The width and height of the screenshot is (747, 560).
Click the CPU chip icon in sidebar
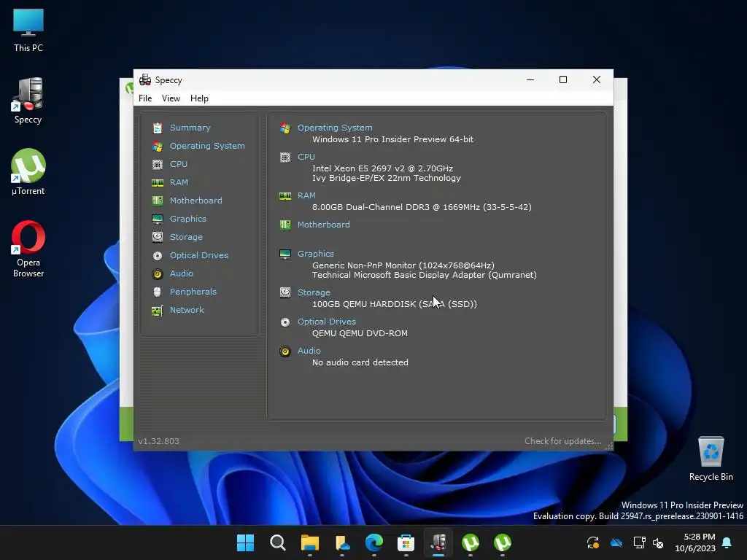(x=158, y=164)
